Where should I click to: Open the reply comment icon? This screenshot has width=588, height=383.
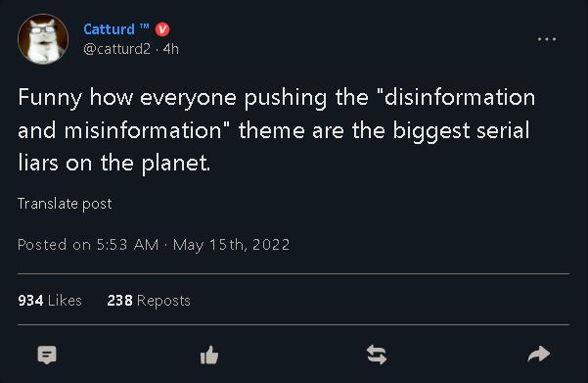point(47,355)
